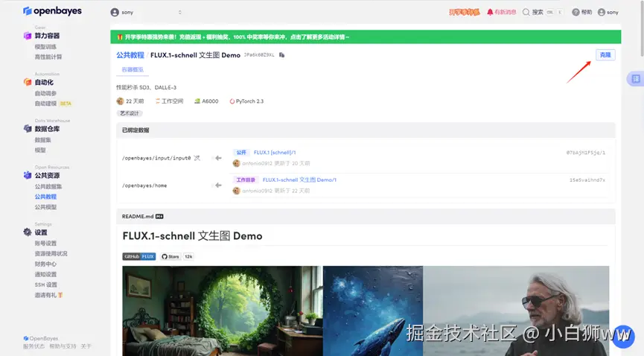644x356 pixels.
Task: Click the 有新消息 notification text
Action: coord(506,13)
